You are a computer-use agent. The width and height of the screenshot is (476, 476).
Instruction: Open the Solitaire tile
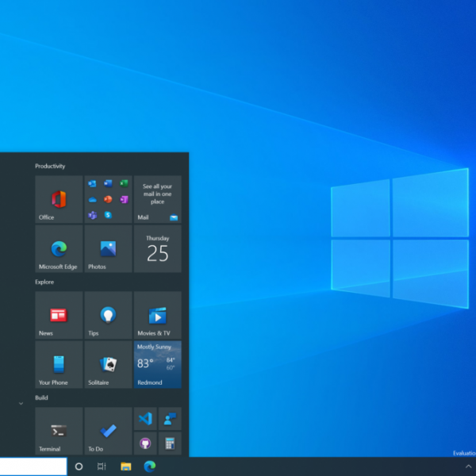[x=109, y=364]
